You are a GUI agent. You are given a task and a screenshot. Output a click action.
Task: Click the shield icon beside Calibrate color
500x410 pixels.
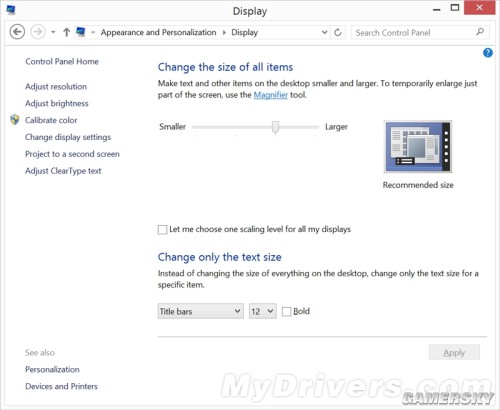15,120
